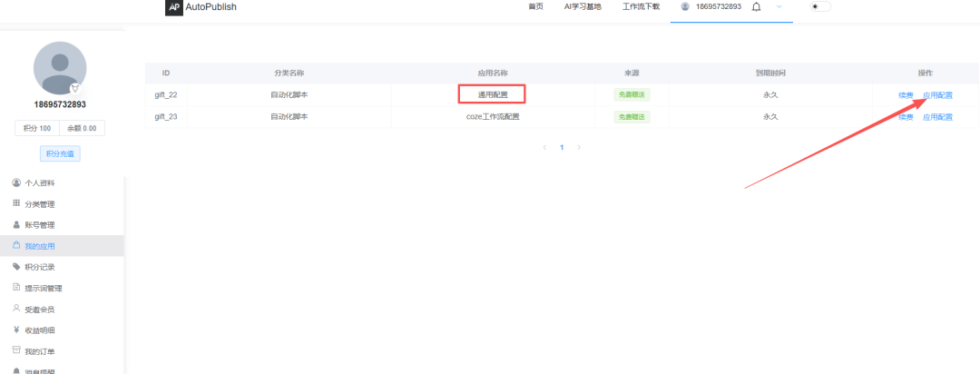980x374 pixels.
Task: Click the large profile avatar
Action: click(60, 68)
